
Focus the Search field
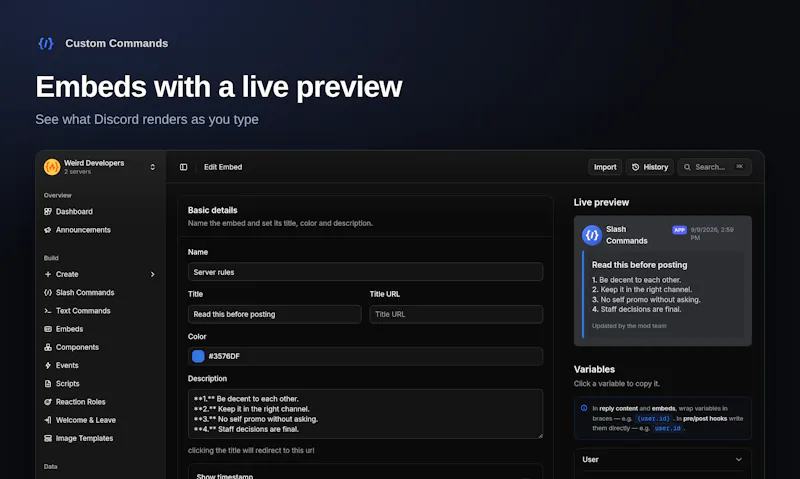tap(714, 167)
